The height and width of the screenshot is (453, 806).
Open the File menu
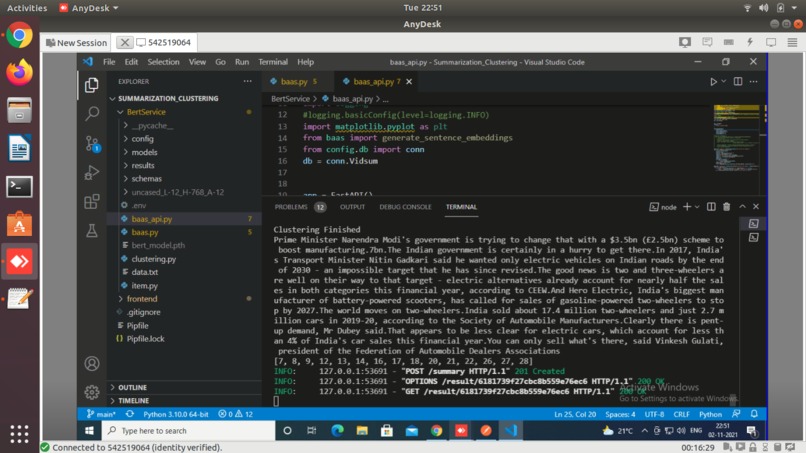[x=109, y=62]
